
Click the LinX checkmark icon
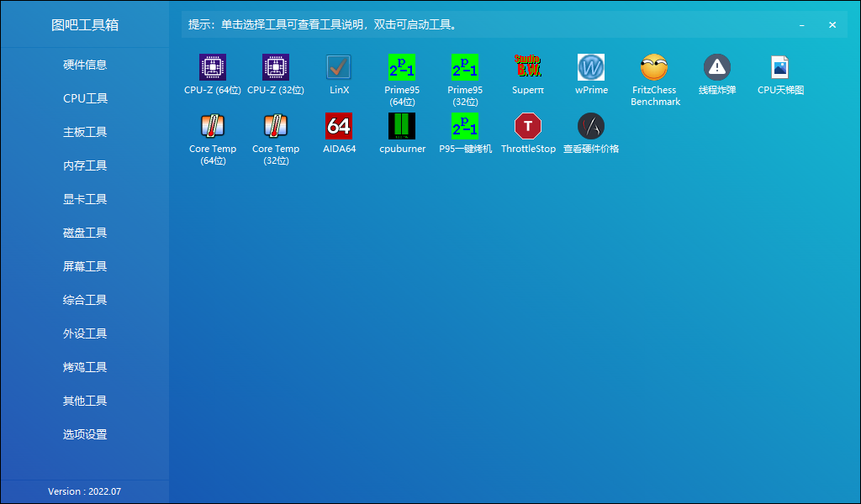point(339,67)
